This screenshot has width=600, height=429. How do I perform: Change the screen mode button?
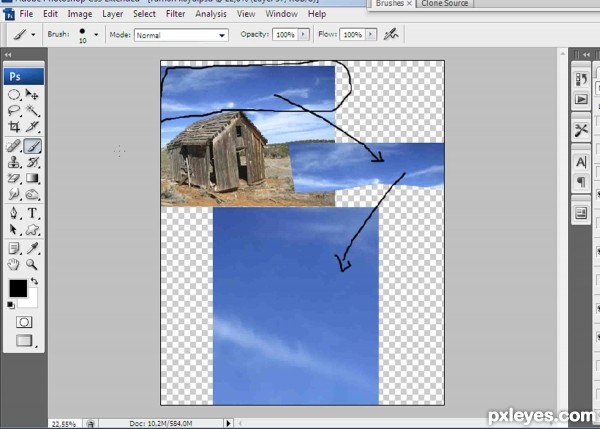coord(24,340)
